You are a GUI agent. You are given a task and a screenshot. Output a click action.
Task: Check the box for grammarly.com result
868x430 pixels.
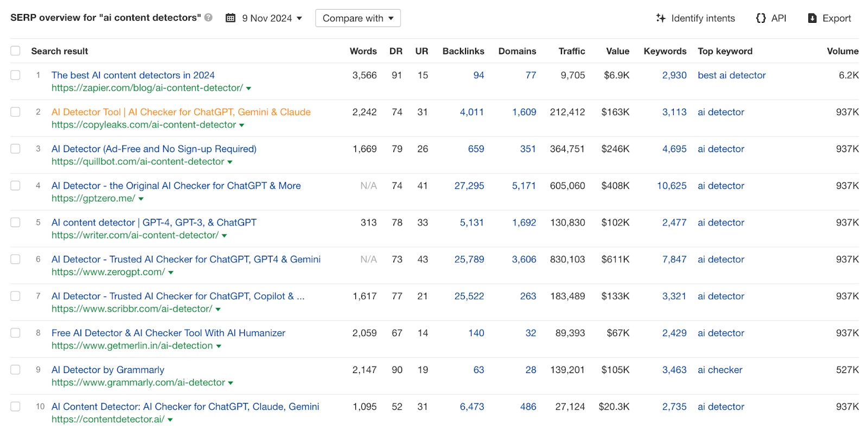pos(15,370)
